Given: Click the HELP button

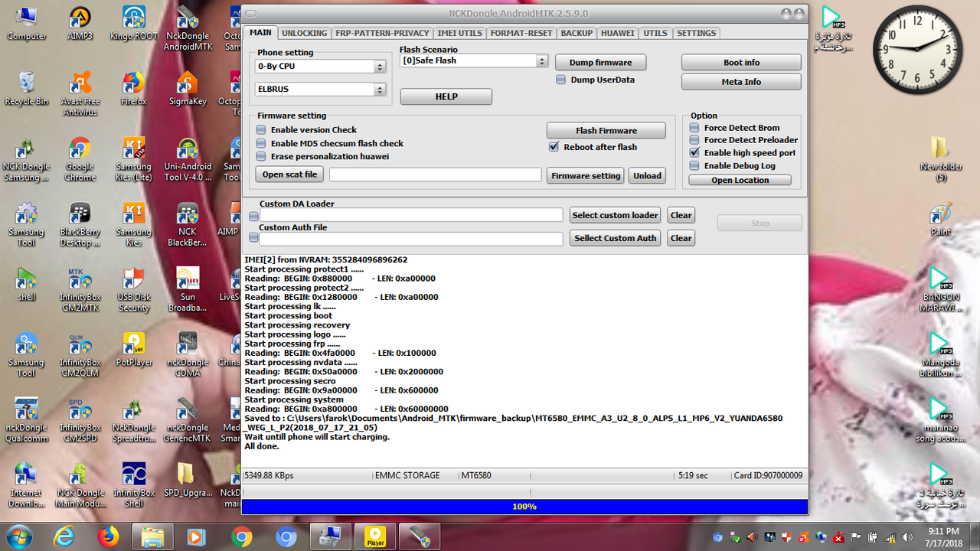Looking at the screenshot, I should point(446,97).
